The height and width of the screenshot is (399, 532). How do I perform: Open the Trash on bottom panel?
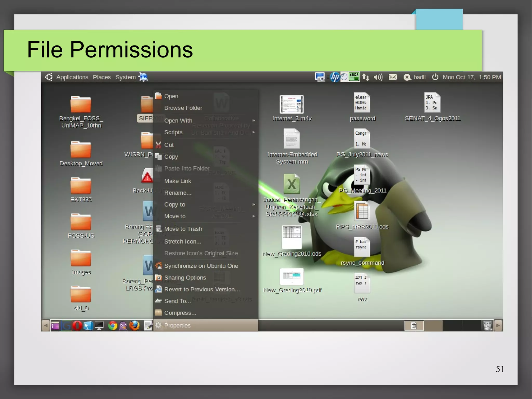pos(488,325)
